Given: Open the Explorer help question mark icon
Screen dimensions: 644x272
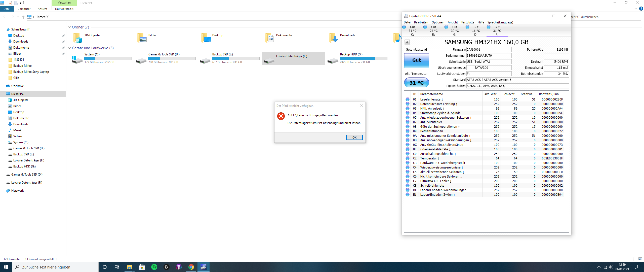Looking at the screenshot, I should tap(641, 9).
